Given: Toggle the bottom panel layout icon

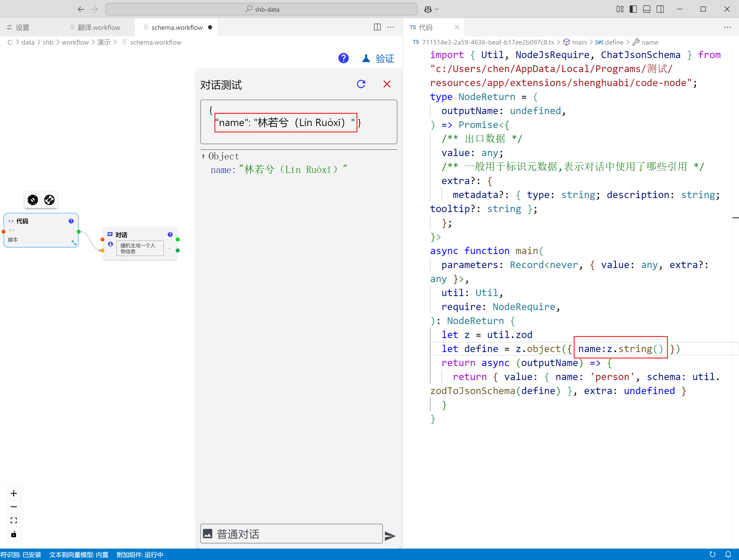Looking at the screenshot, I should pos(646,9).
